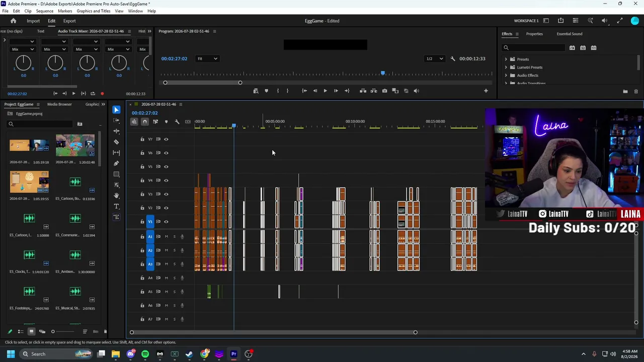Switch Project panel to icon view
The width and height of the screenshot is (644, 362).
coord(31,331)
